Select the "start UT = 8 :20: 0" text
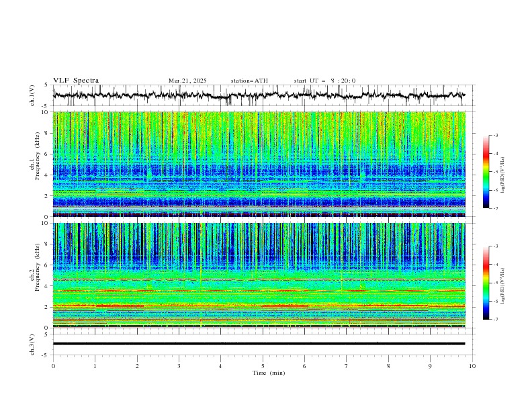 [x=324, y=81]
